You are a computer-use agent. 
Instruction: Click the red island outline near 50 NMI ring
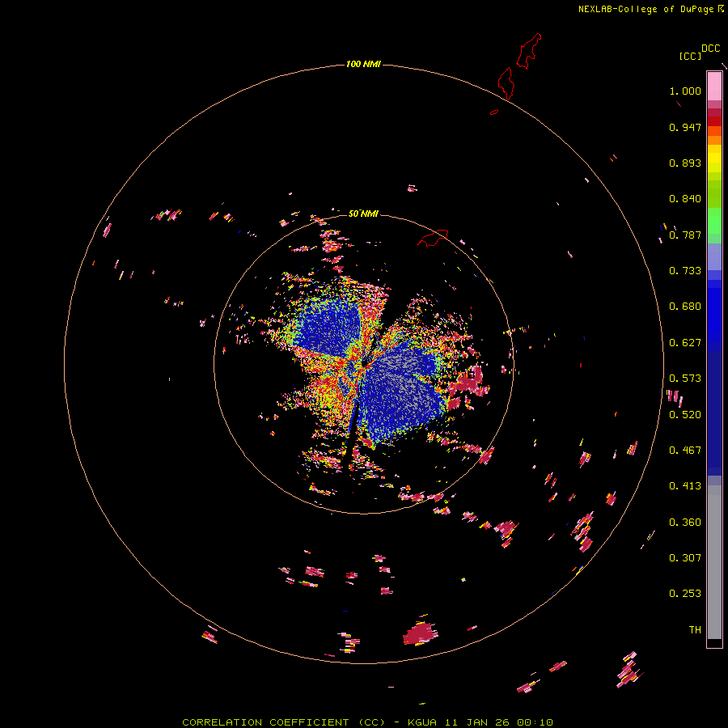coord(433,238)
